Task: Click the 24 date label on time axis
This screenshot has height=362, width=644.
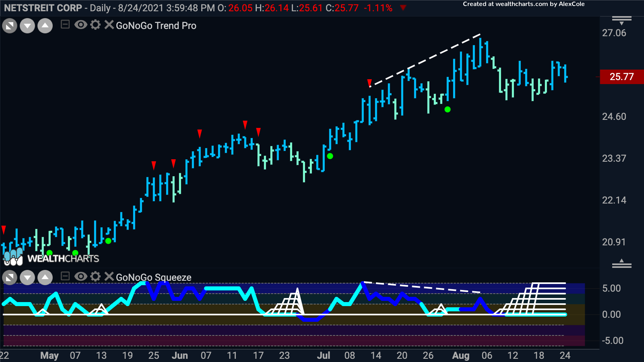Action: click(565, 356)
